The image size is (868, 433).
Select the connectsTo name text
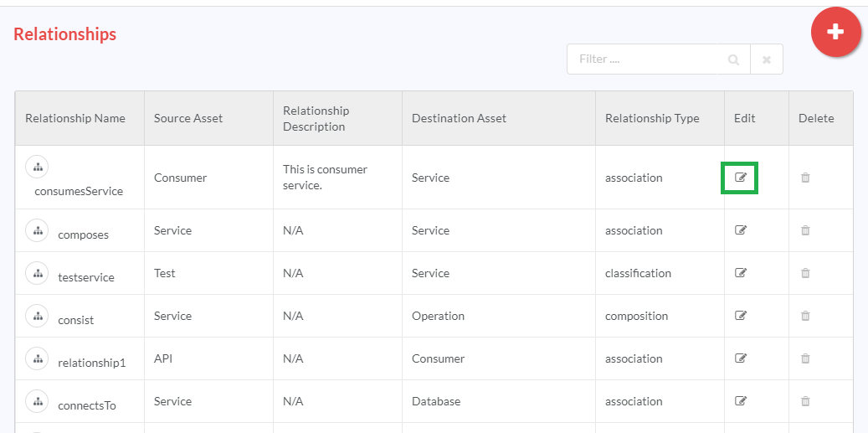click(x=87, y=406)
